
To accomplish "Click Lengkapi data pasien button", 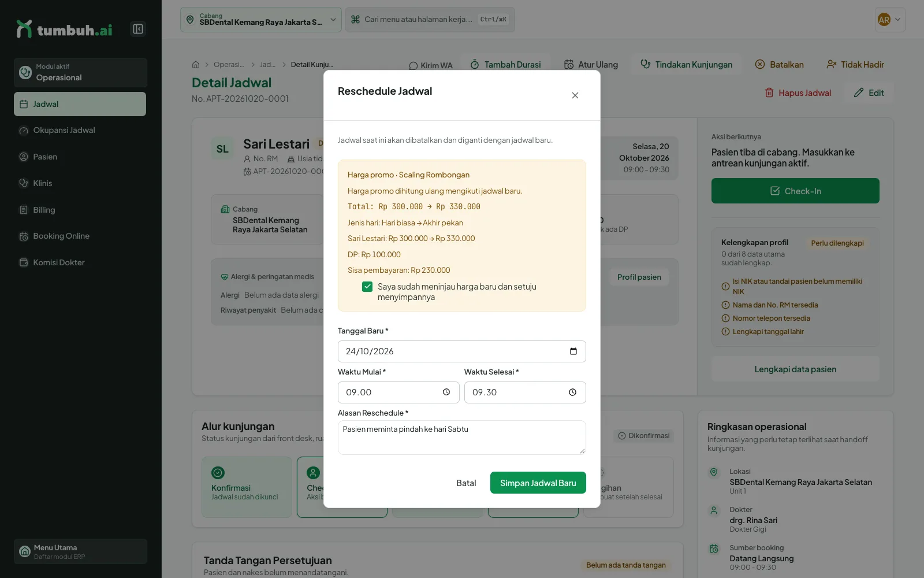I will coord(795,369).
